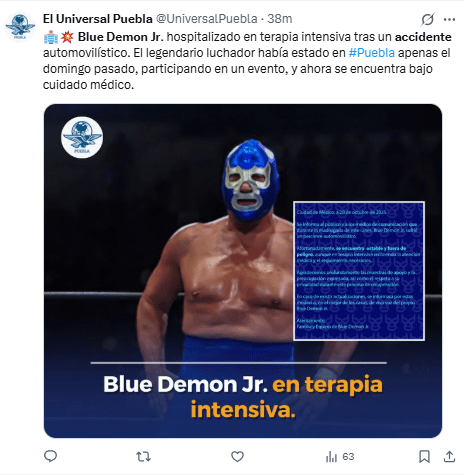Click the 'Blue Demon Jr. en terapia intensiva' caption
The height and width of the screenshot is (475, 464).
click(243, 396)
